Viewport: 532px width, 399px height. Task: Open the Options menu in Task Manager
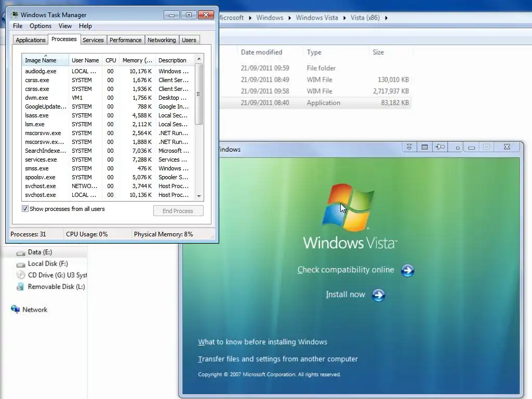click(41, 26)
